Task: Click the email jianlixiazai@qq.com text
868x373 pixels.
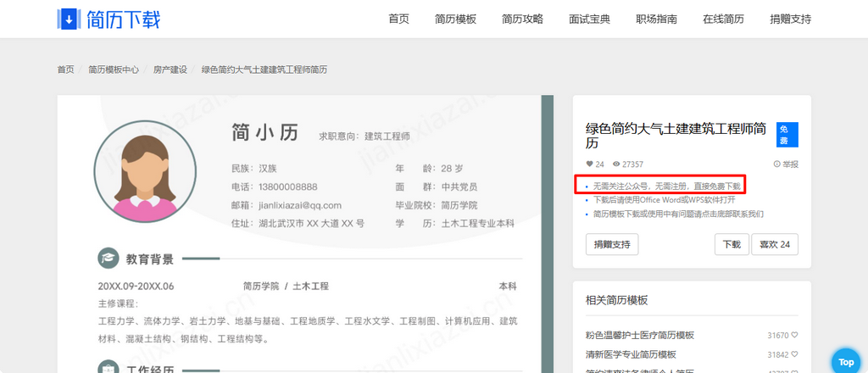Action: coord(300,205)
